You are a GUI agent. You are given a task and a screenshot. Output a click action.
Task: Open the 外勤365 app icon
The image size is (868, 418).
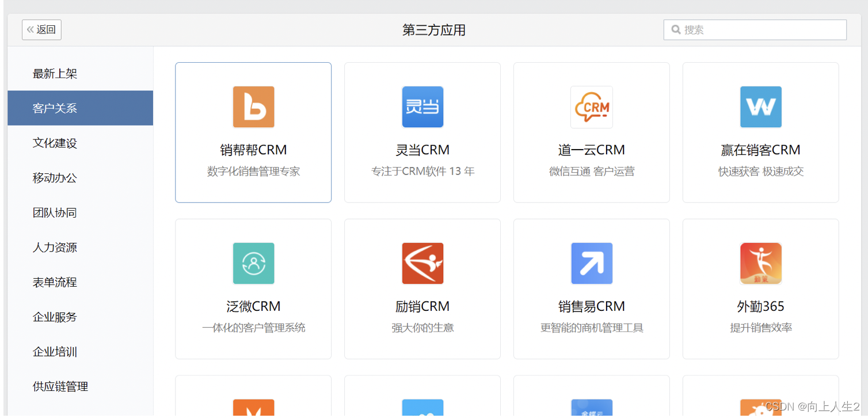(x=761, y=264)
